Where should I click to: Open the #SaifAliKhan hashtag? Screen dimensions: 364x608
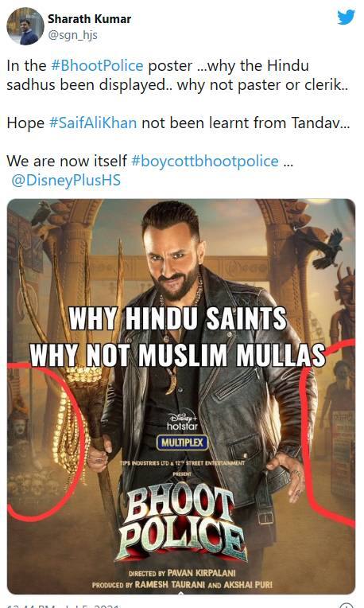pos(93,123)
